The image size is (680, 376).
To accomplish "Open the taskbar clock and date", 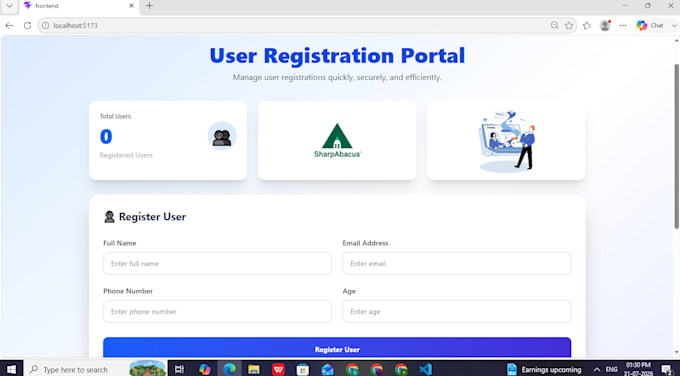I will (x=638, y=369).
